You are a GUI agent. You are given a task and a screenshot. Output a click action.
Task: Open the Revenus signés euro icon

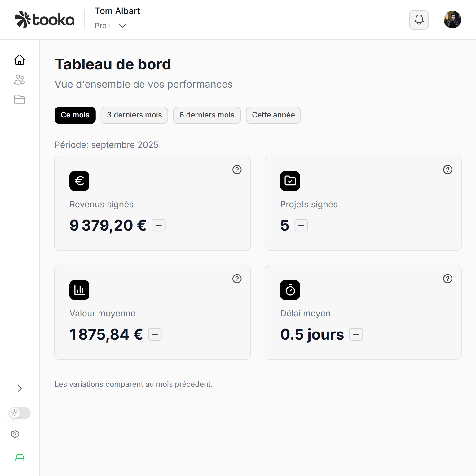[79, 181]
